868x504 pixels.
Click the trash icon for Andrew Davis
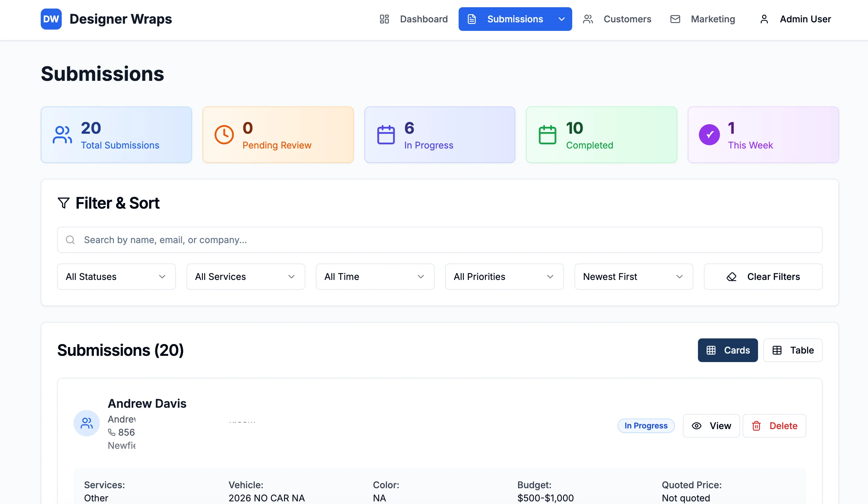click(756, 426)
